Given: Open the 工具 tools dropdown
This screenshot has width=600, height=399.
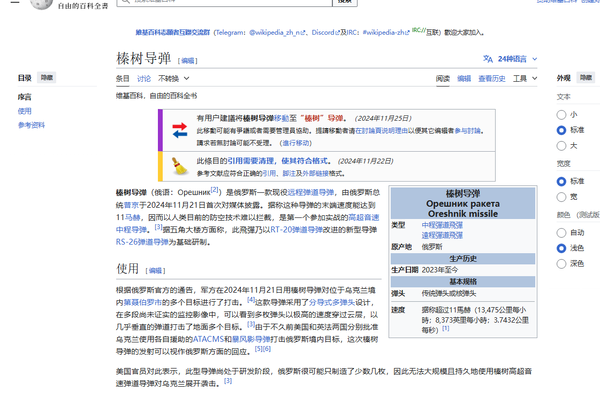Looking at the screenshot, I should point(525,78).
